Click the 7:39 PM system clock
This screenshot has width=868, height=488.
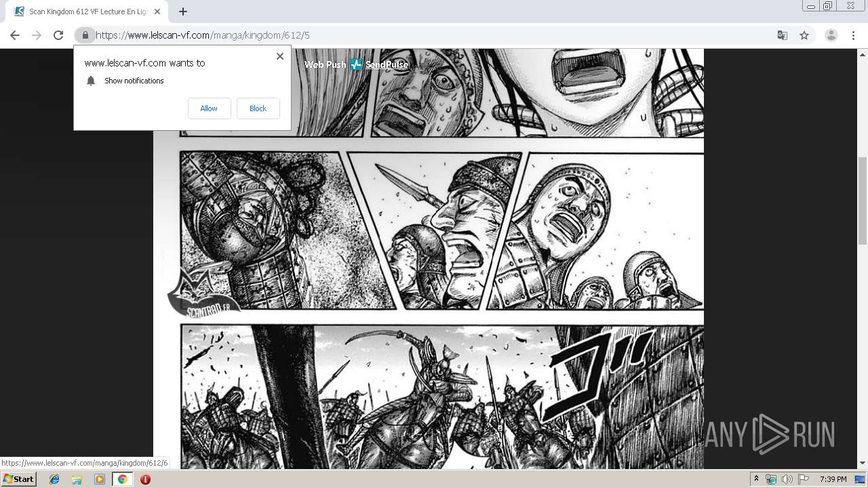click(833, 479)
